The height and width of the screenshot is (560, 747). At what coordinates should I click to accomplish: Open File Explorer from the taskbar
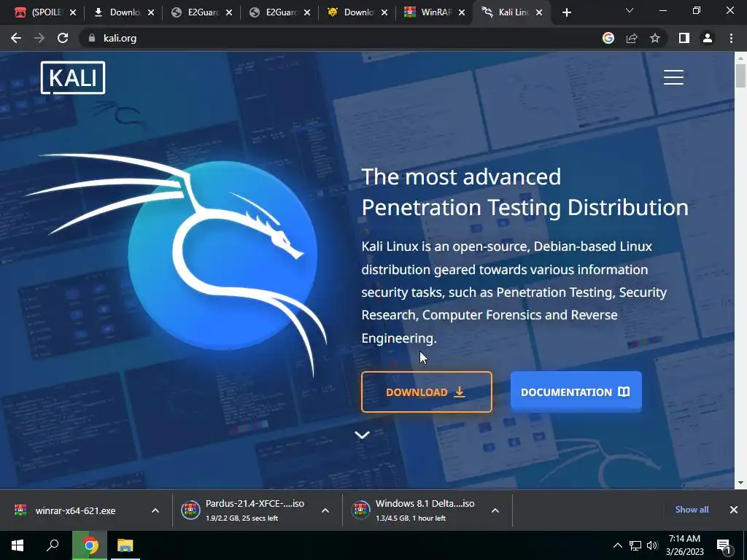[125, 545]
